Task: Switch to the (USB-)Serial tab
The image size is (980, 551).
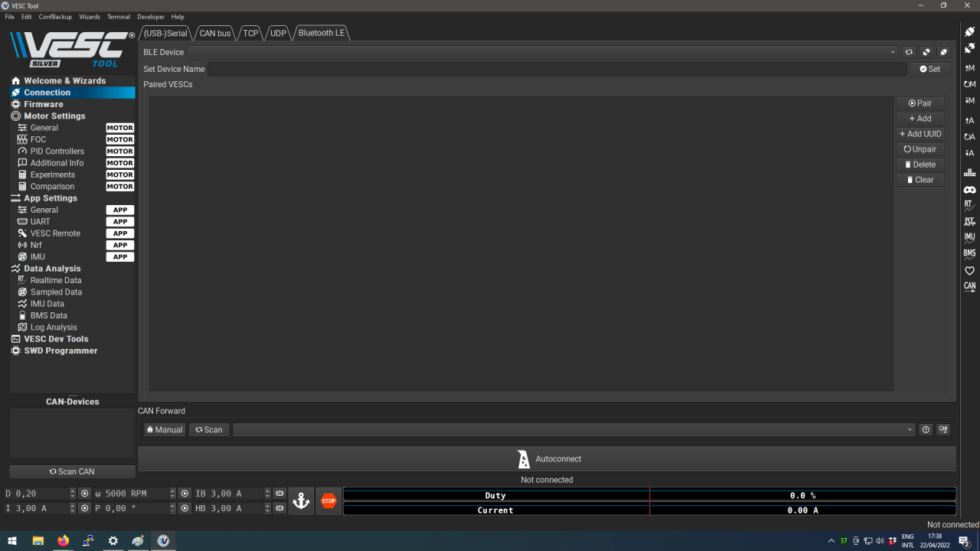Action: [165, 33]
